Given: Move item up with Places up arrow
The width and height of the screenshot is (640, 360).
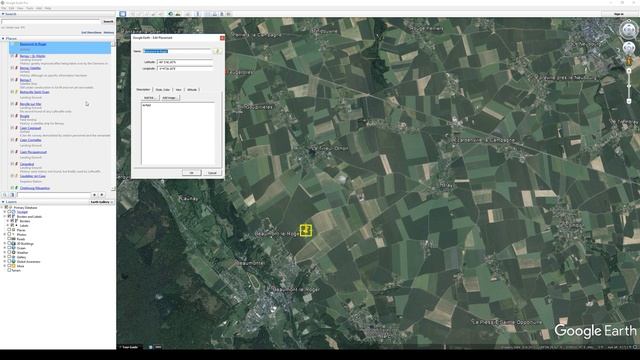Looking at the screenshot, I should coord(94,195).
